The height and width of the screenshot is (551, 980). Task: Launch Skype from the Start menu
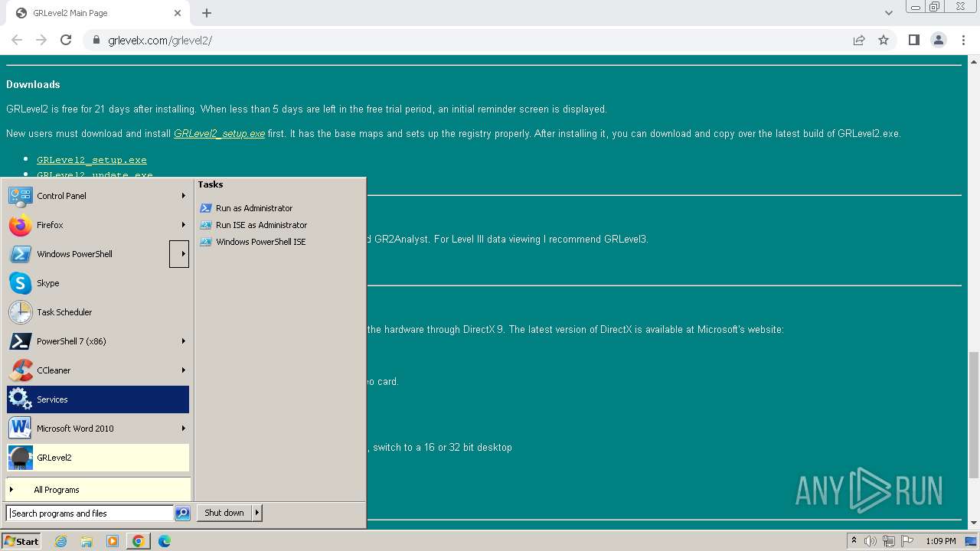[x=97, y=283]
